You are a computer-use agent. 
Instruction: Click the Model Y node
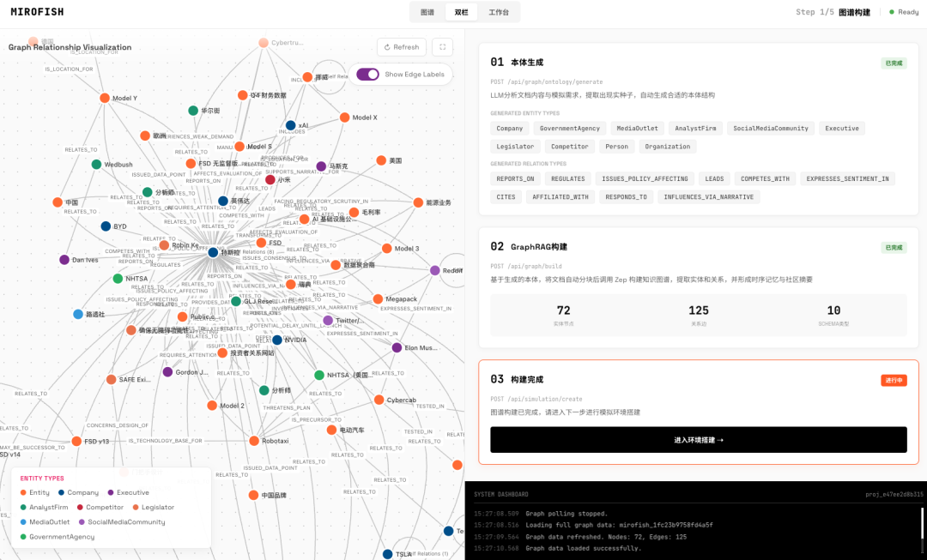click(x=105, y=99)
